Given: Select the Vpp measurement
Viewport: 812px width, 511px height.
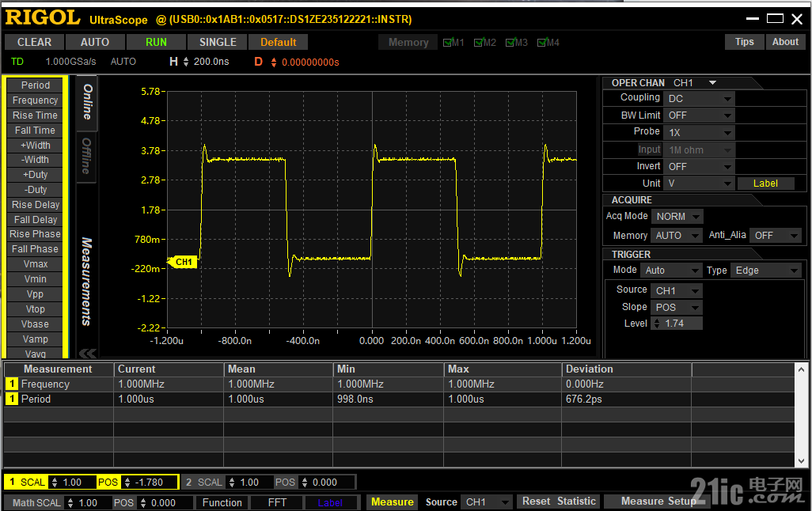Looking at the screenshot, I should point(35,294).
